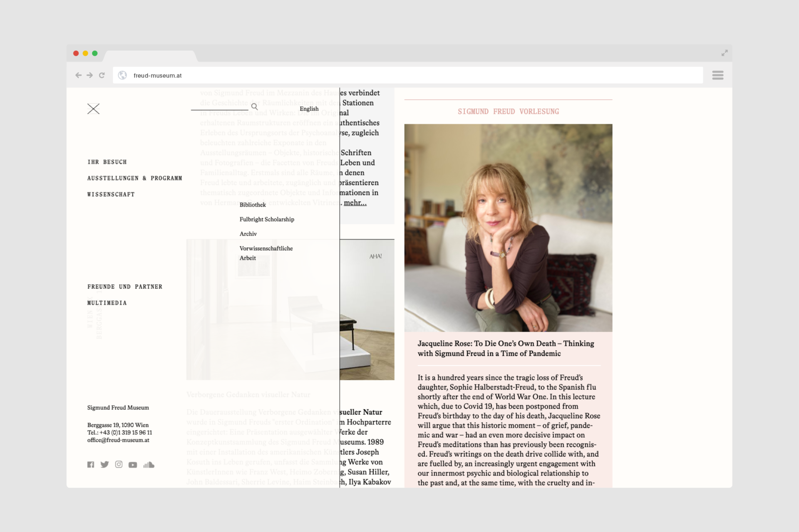The width and height of the screenshot is (799, 532).
Task: Close the navigation menu with X icon
Action: 93,109
